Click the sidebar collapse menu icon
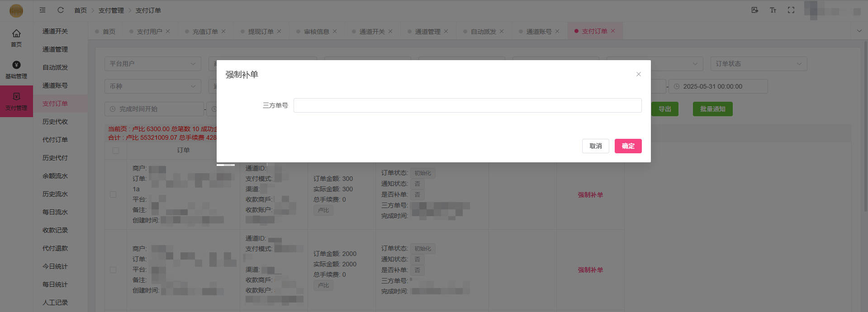868x312 pixels. (x=43, y=10)
